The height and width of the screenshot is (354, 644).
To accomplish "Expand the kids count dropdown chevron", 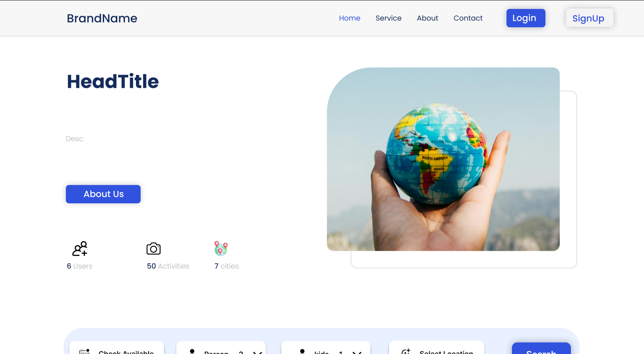I will tap(357, 352).
